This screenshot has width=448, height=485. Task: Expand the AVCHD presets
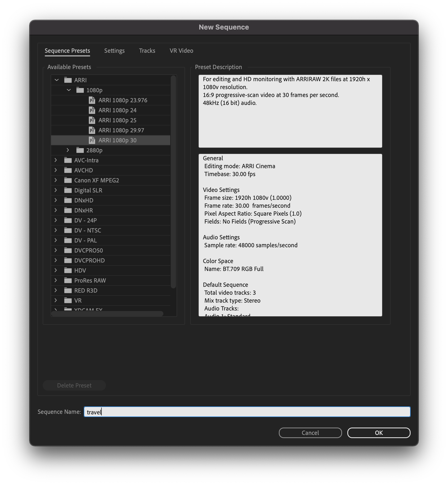[56, 170]
